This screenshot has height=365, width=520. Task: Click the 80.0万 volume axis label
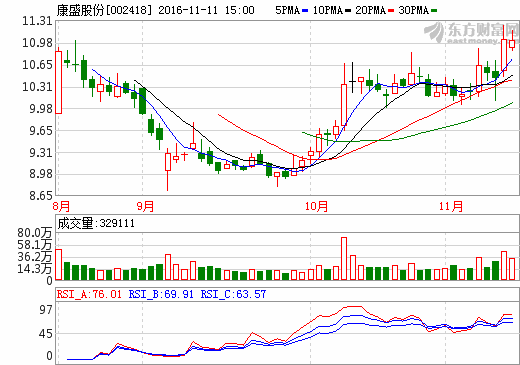35,233
